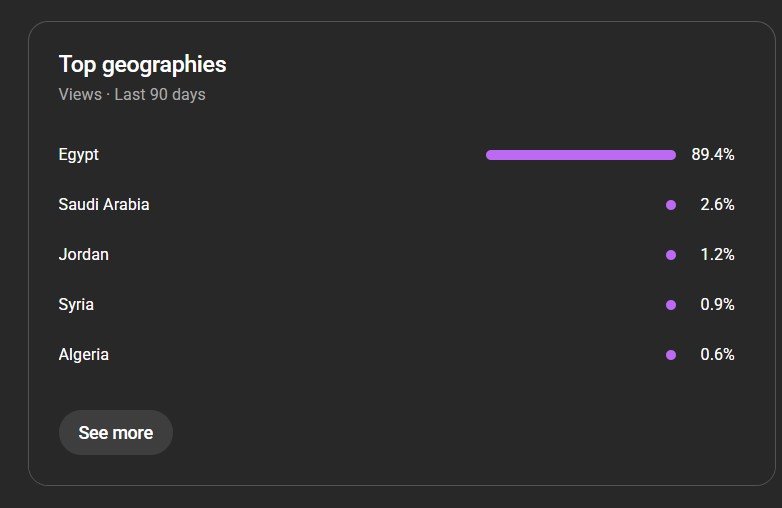Click the 0.9% percentage value
This screenshot has height=508, width=782.
point(717,305)
